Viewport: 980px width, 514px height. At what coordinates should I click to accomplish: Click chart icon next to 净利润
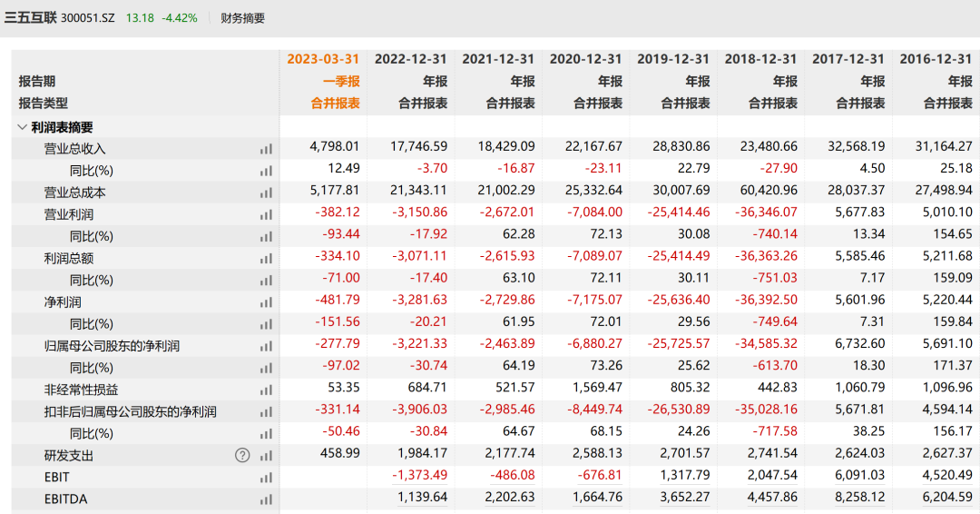click(266, 302)
